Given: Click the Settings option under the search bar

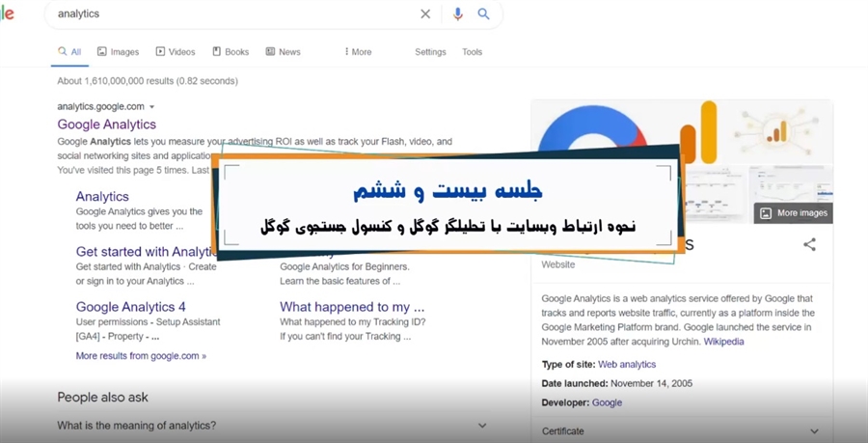Looking at the screenshot, I should coord(430,51).
